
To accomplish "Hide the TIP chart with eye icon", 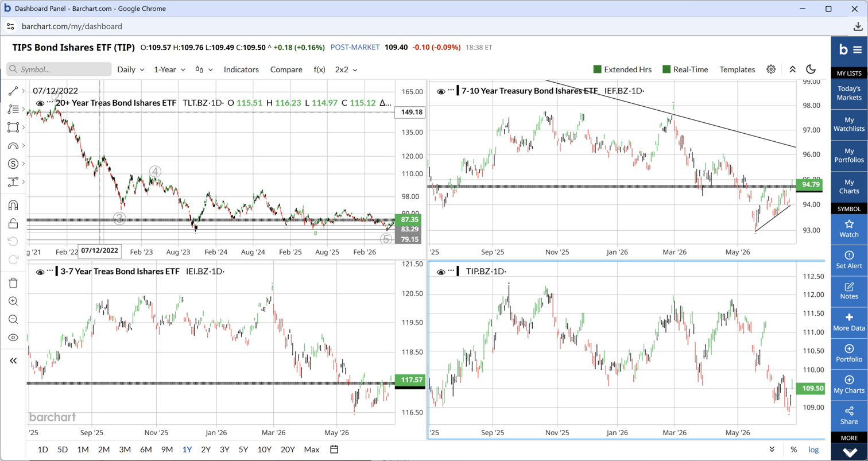I will 441,272.
